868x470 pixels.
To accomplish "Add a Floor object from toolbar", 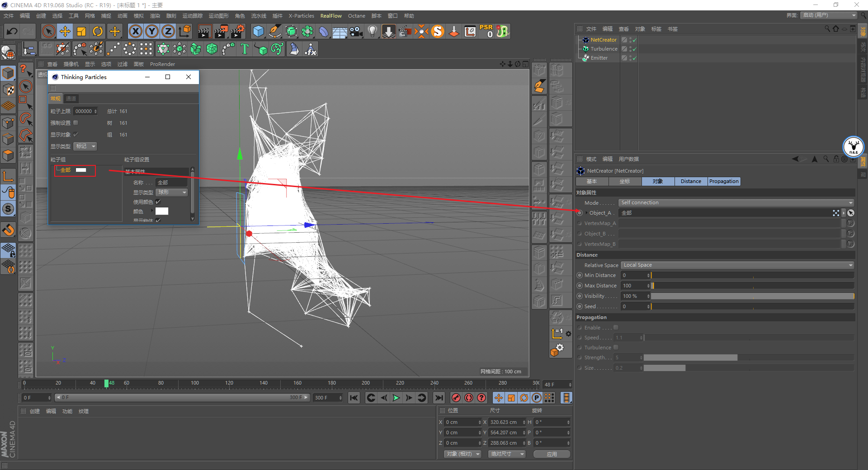I will pos(340,31).
